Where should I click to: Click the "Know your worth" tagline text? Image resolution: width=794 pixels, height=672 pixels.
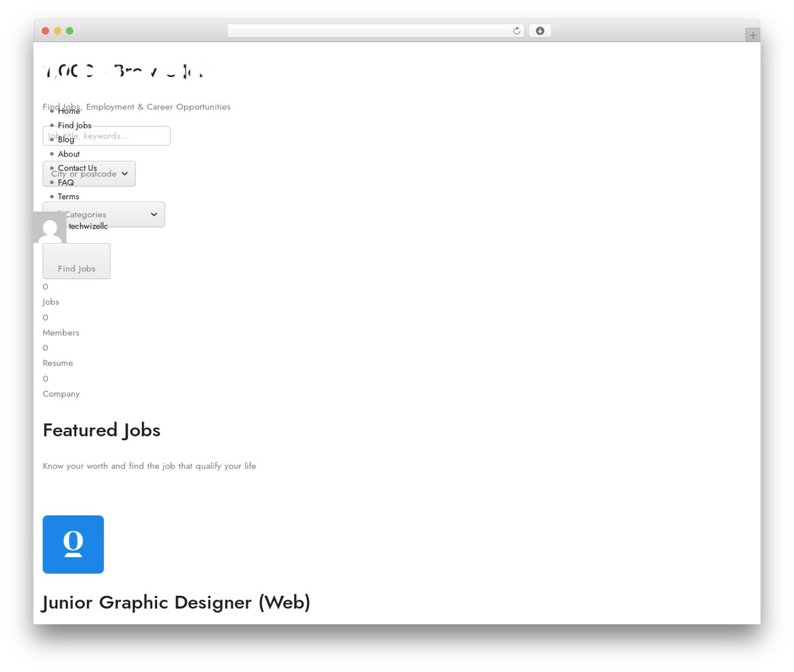pyautogui.click(x=149, y=466)
